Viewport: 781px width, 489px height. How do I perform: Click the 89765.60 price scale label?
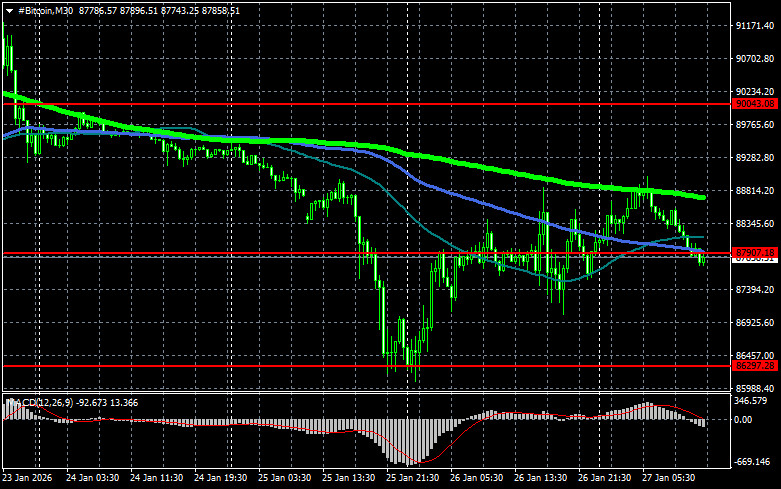coord(755,124)
